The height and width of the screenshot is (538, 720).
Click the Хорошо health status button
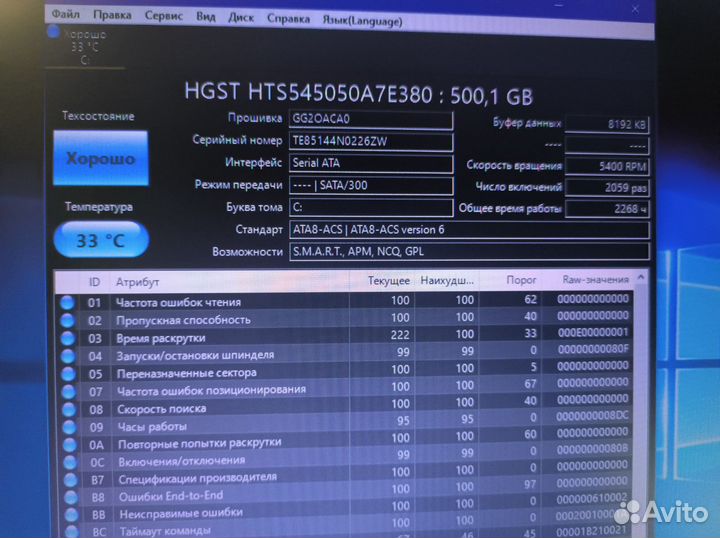point(100,158)
